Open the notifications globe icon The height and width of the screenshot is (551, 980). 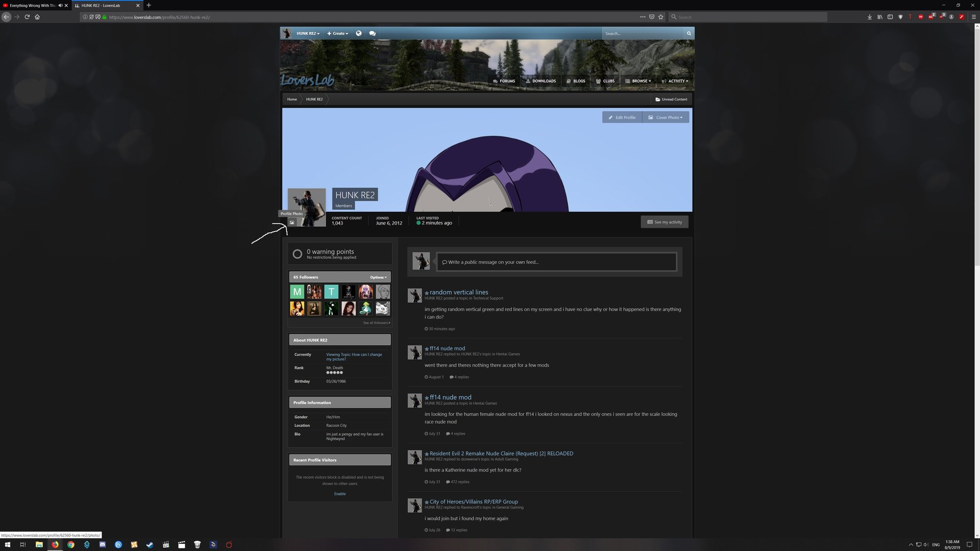359,34
